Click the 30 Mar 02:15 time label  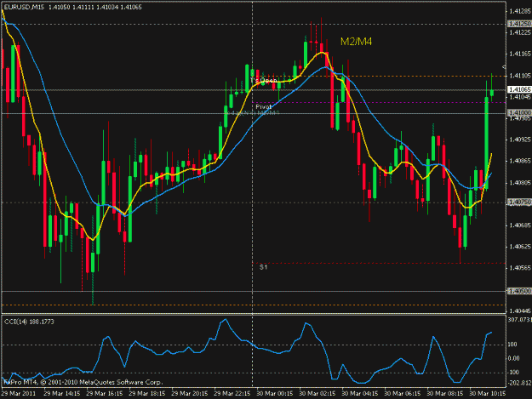click(x=317, y=394)
